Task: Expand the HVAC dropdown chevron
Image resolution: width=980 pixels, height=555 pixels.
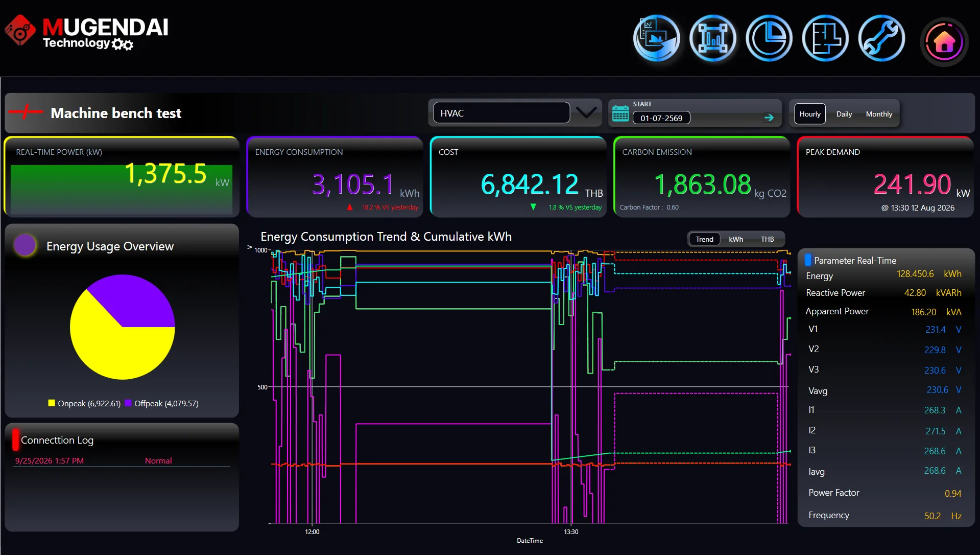Action: pyautogui.click(x=586, y=112)
